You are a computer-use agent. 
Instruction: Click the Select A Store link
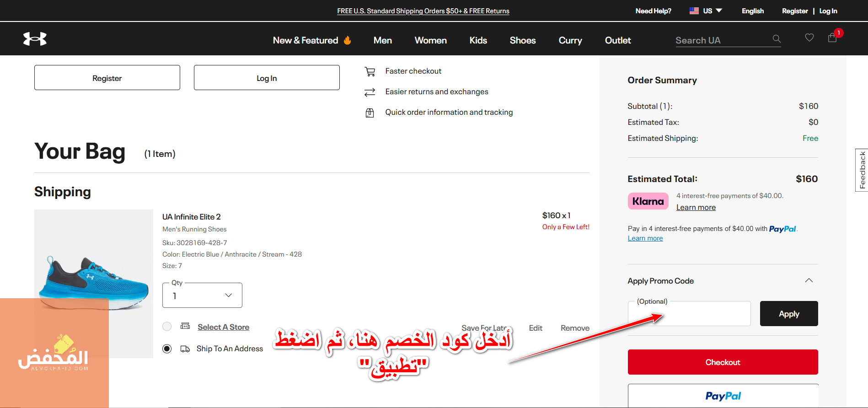coord(223,327)
